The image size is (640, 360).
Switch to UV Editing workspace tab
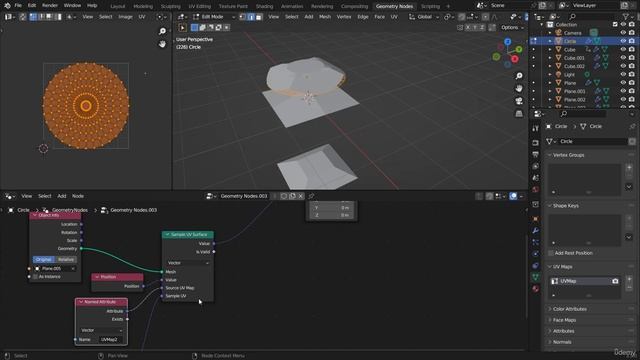point(200,7)
